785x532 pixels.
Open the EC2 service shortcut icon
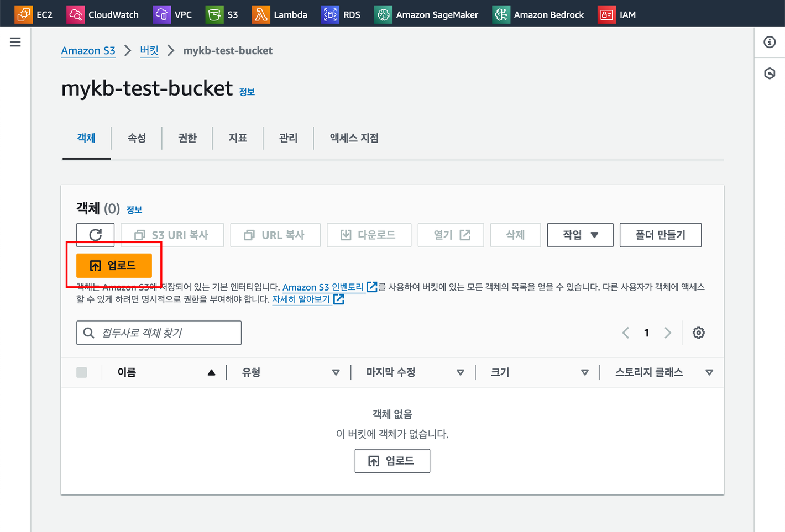tap(23, 14)
